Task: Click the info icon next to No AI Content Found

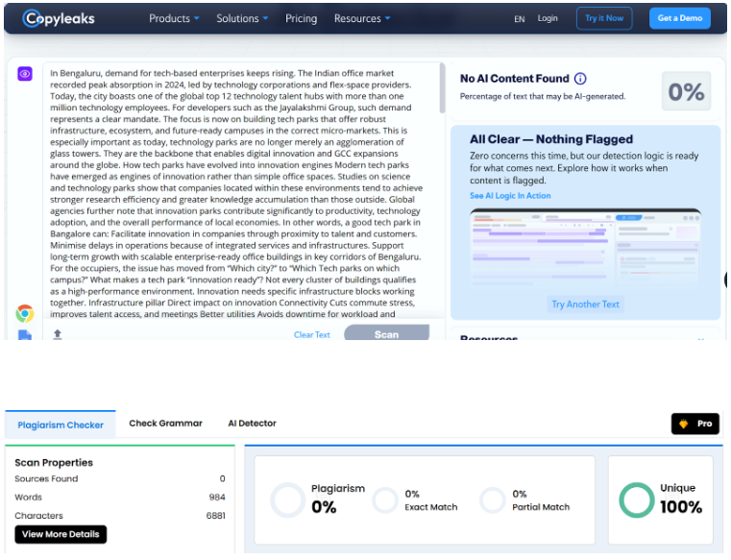Action: point(580,79)
